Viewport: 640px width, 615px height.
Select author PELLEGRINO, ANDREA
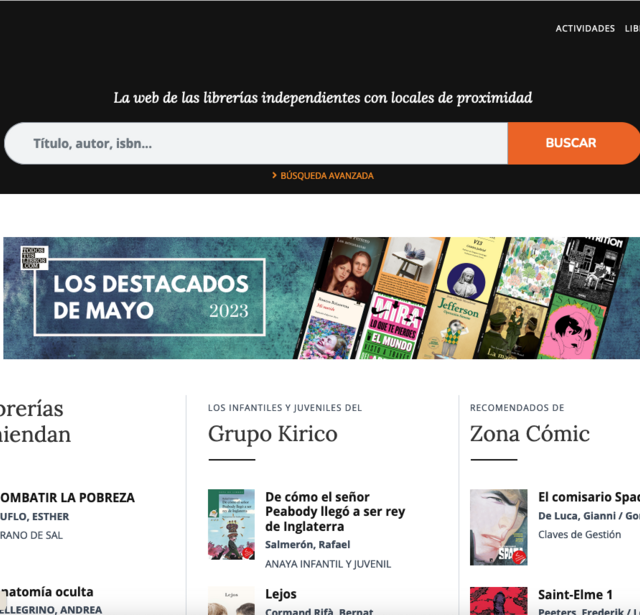point(51,610)
